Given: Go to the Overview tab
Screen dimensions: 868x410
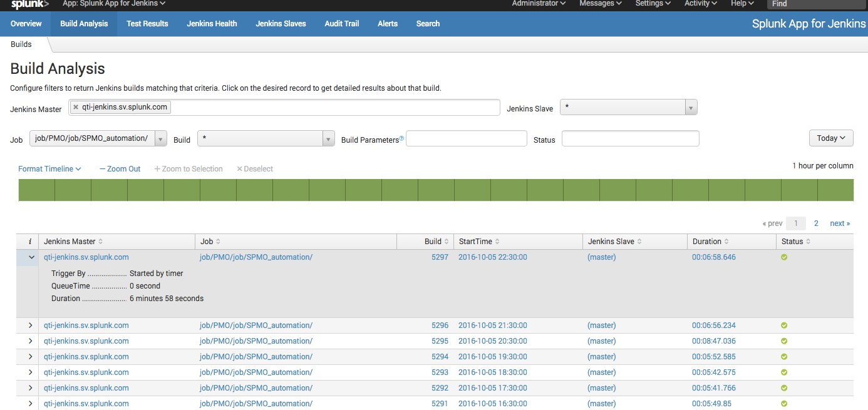Looking at the screenshot, I should (x=26, y=24).
